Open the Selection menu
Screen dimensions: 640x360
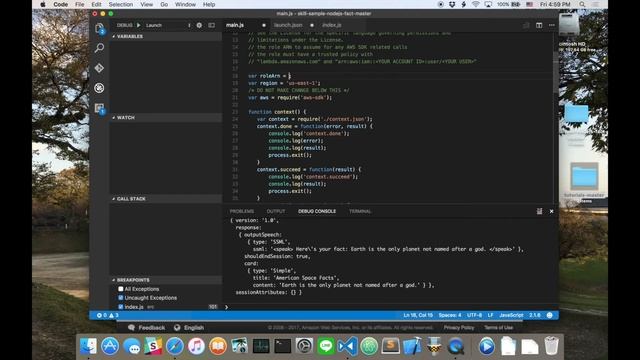(120, 4)
